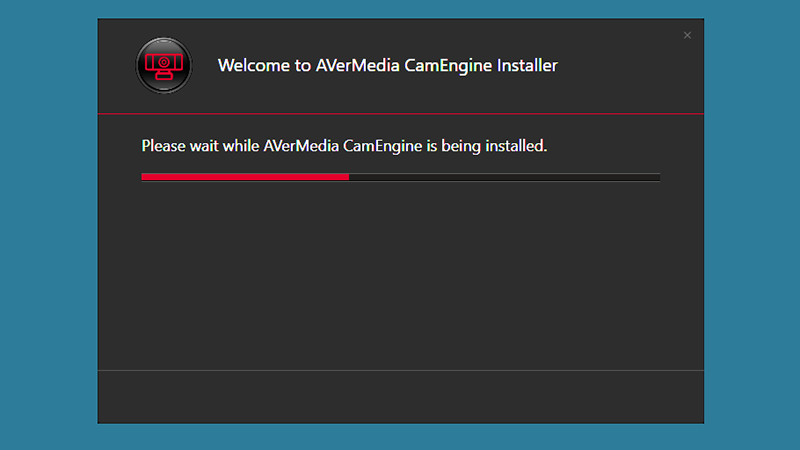
Task: Click the red CamEngine webcam logo icon
Action: pyautogui.click(x=164, y=66)
